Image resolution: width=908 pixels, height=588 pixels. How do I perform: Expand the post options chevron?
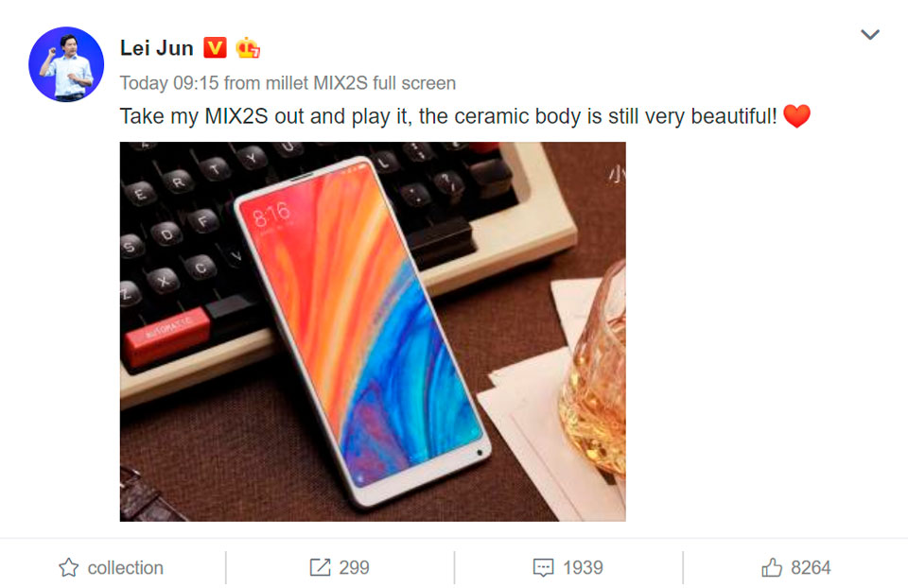click(870, 35)
